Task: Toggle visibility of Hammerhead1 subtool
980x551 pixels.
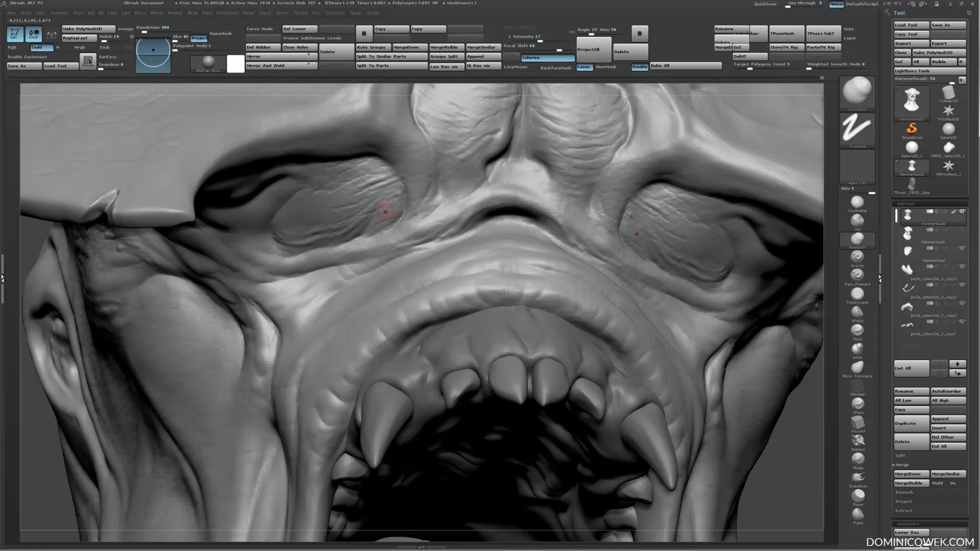Action: (x=962, y=230)
